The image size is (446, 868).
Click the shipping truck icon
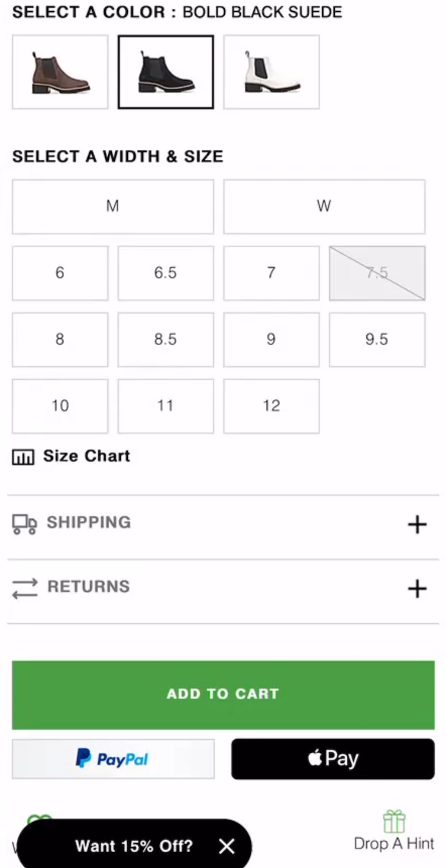coord(24,523)
